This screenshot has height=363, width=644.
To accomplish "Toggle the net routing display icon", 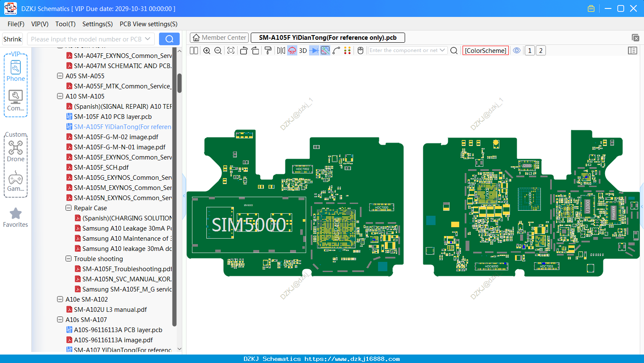I will [x=325, y=50].
